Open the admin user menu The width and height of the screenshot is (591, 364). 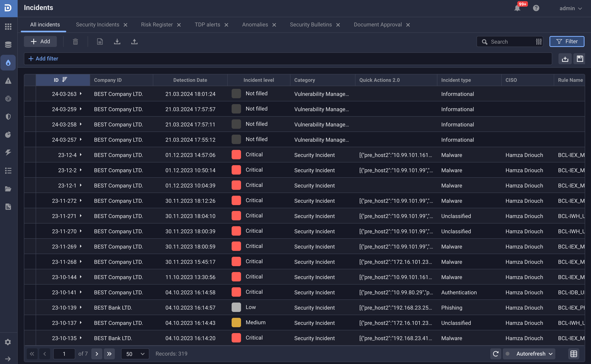(x=570, y=8)
